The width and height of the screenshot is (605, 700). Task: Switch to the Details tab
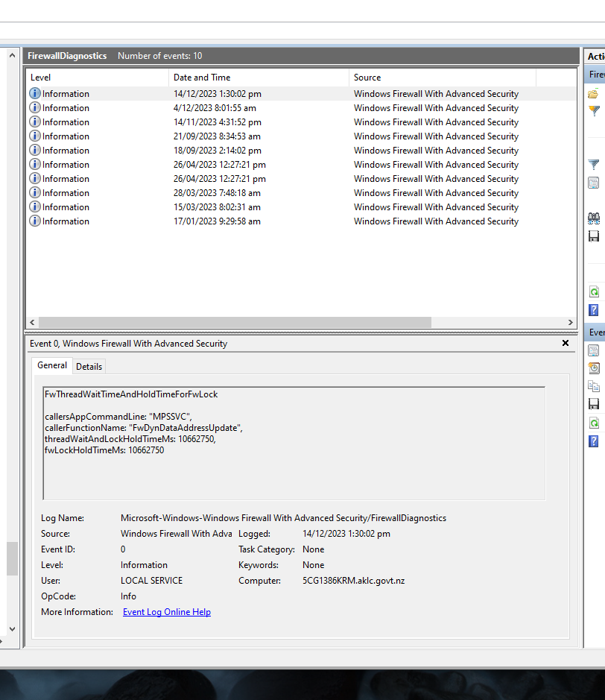click(89, 367)
